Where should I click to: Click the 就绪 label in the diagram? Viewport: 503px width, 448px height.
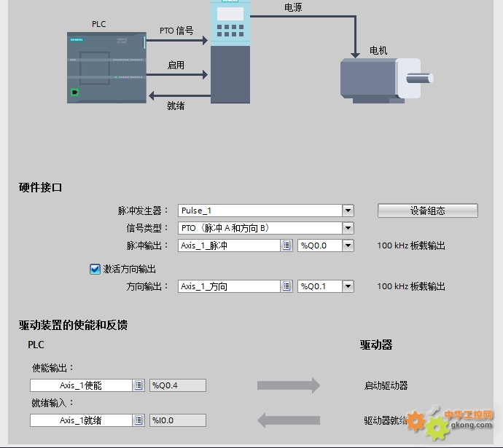click(x=176, y=106)
